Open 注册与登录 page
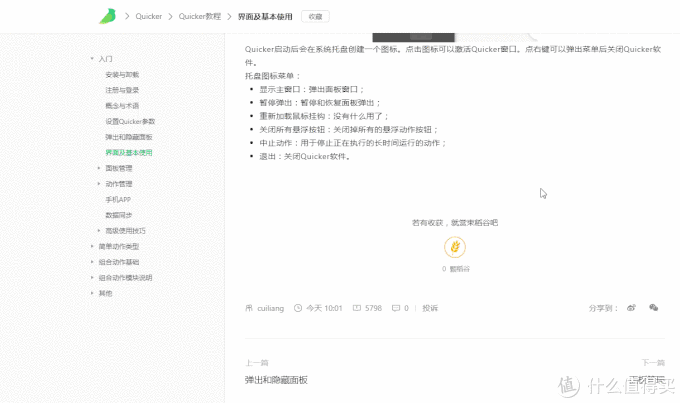 pos(122,90)
